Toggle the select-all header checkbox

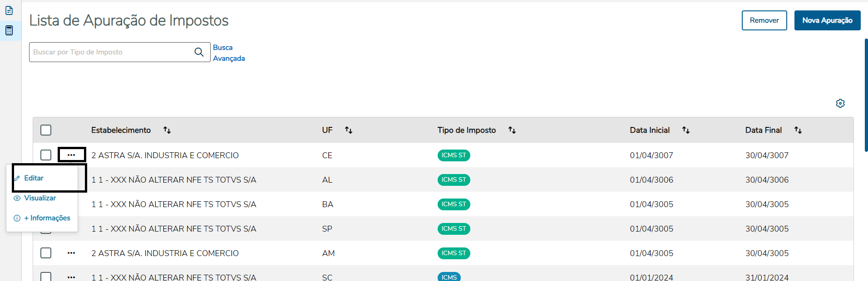(x=46, y=130)
